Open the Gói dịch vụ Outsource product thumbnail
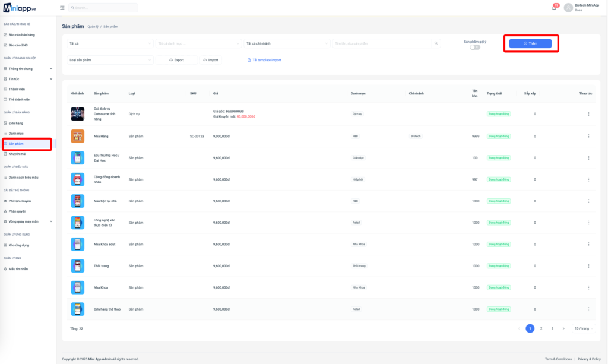The width and height of the screenshot is (608, 364). coord(78,114)
